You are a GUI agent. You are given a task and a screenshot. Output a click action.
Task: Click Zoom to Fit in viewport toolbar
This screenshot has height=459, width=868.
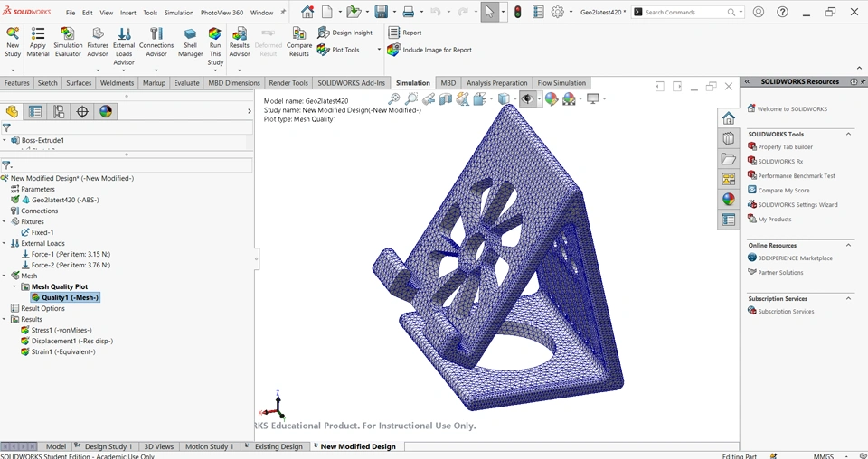coord(393,99)
